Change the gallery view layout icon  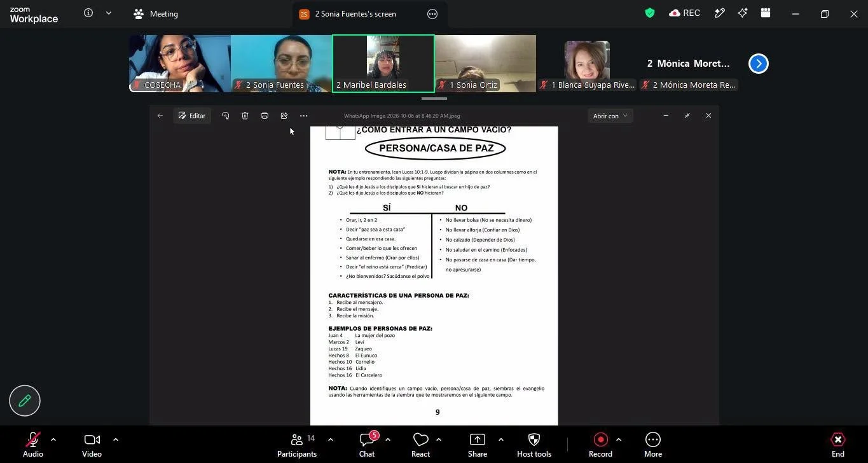tap(766, 13)
